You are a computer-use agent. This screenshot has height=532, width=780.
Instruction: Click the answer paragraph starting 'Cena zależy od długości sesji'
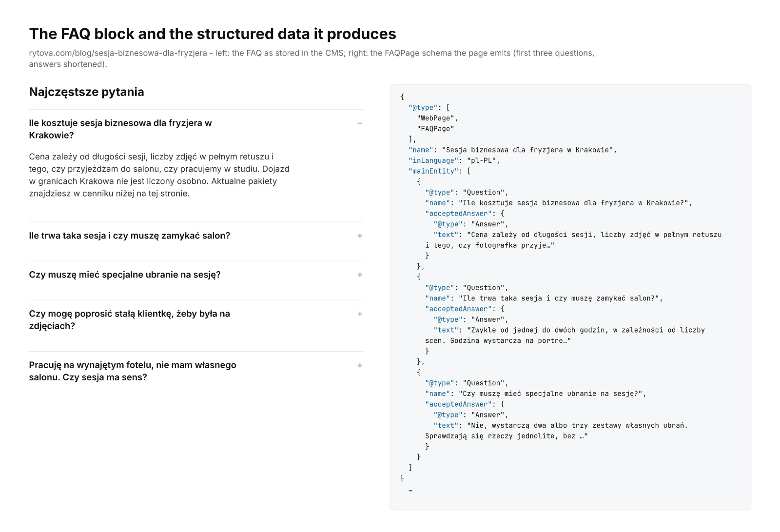(159, 175)
